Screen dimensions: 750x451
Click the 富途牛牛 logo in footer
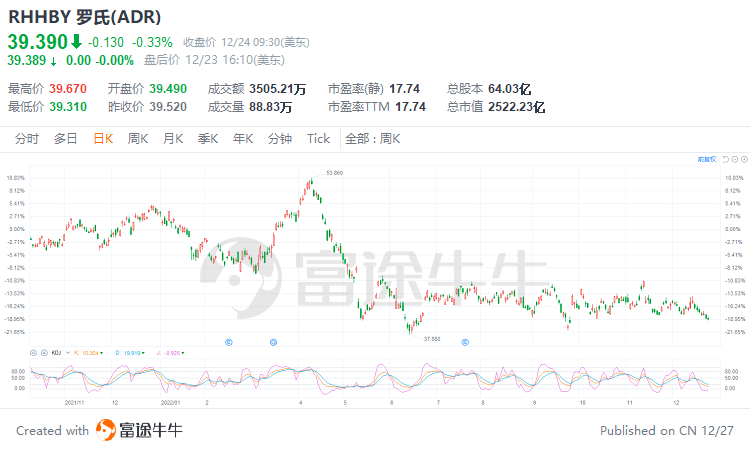(x=139, y=430)
